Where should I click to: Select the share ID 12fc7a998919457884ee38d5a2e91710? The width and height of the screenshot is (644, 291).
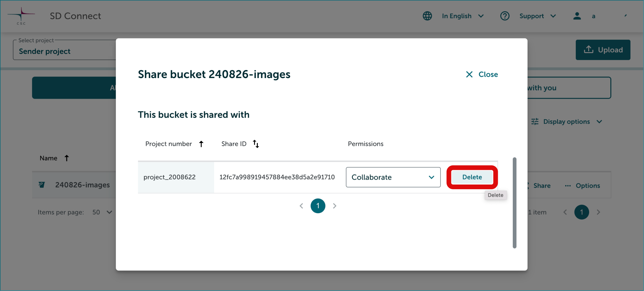277,177
